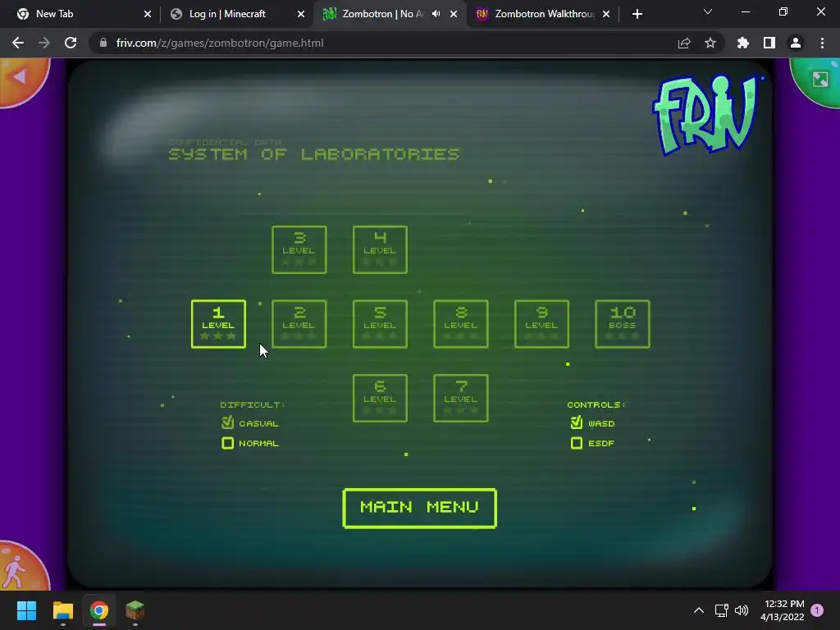The image size is (840, 630).
Task: Open the Chrome three-dot menu
Action: click(822, 43)
